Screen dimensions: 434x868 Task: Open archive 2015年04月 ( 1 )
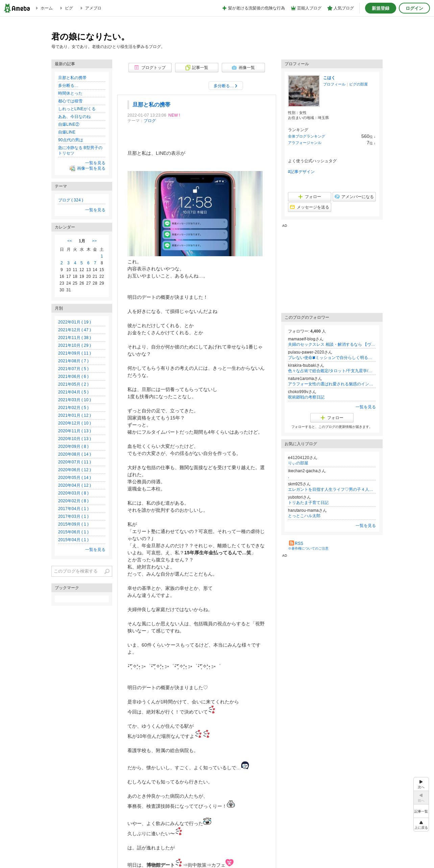tap(73, 540)
